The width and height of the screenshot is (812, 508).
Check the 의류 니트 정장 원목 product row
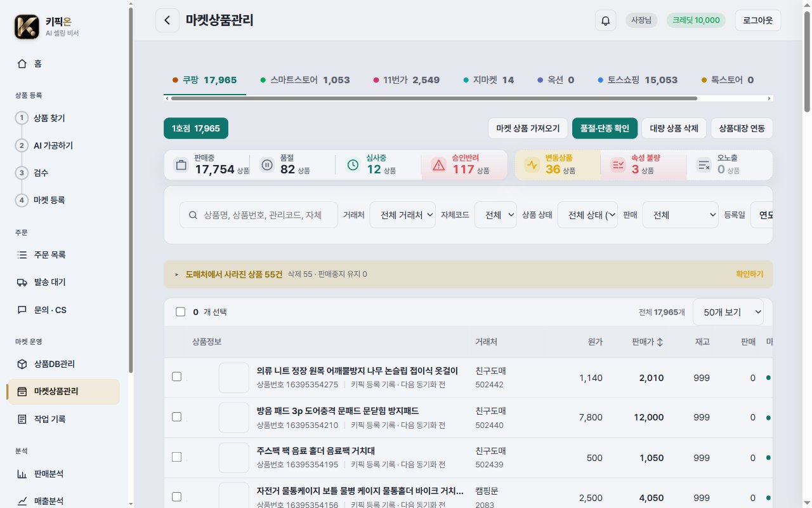click(177, 377)
